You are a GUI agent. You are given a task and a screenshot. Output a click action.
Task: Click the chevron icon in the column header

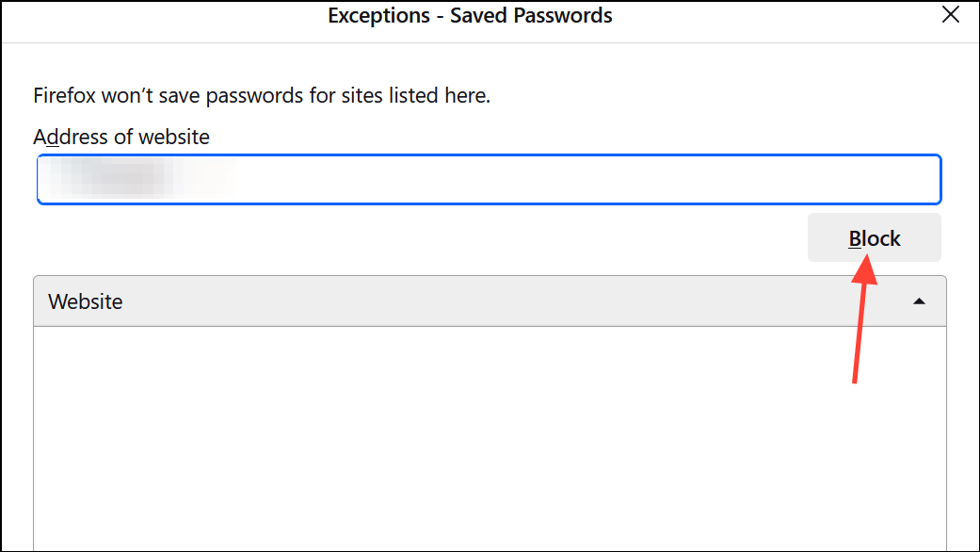(x=918, y=301)
